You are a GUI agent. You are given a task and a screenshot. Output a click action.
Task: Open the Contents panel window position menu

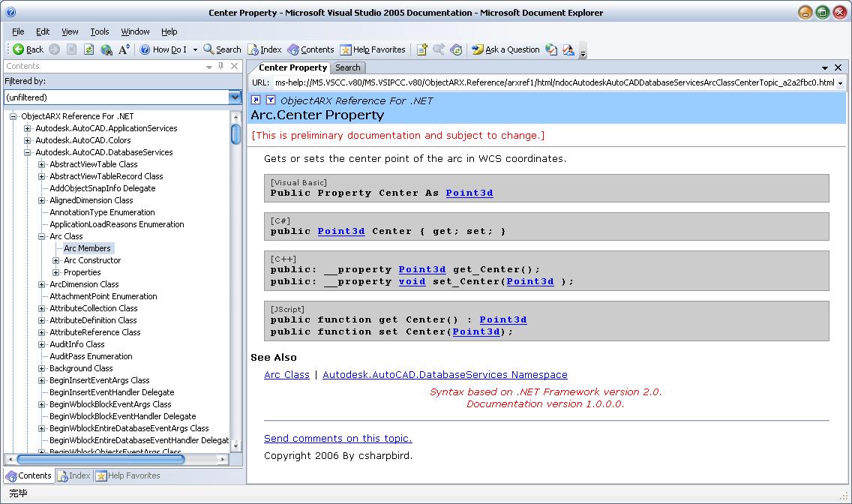209,66
